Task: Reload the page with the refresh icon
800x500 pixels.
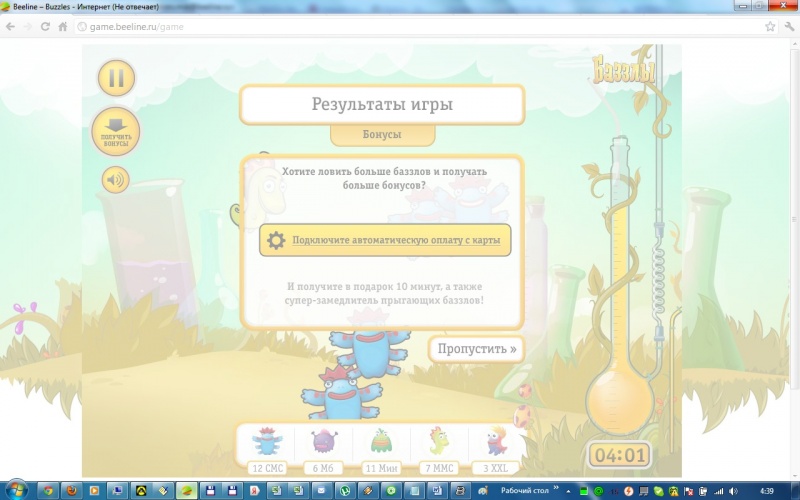Action: pyautogui.click(x=47, y=27)
